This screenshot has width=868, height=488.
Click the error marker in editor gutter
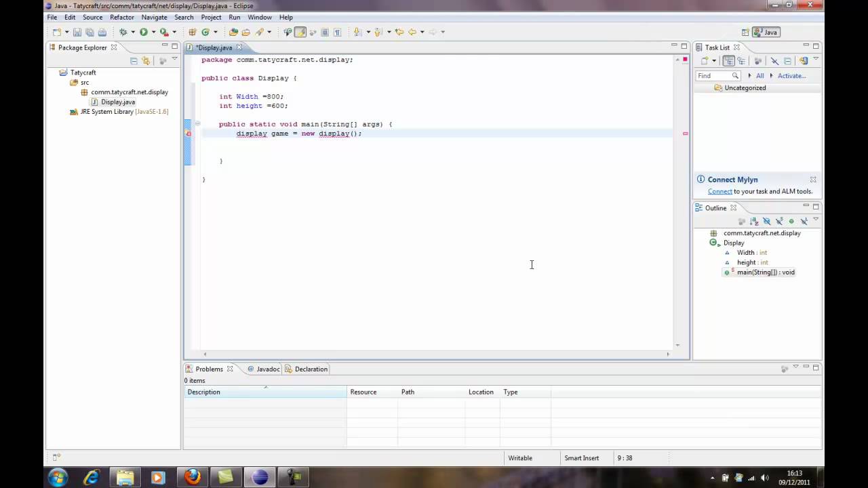point(189,134)
